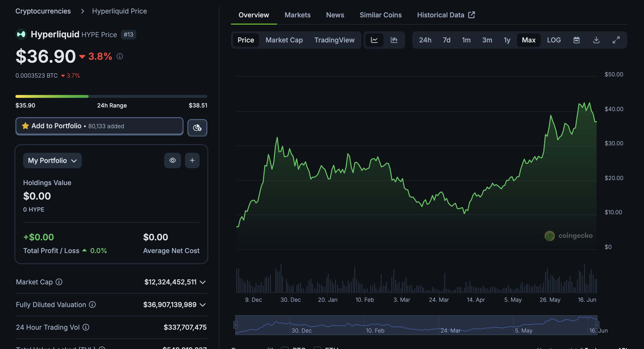Click the download chart data icon
This screenshot has width=644, height=349.
596,40
